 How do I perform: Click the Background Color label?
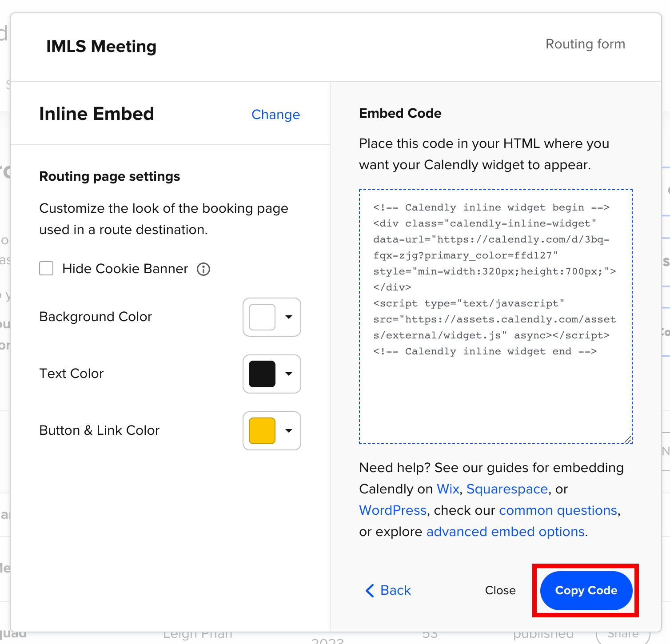[96, 317]
